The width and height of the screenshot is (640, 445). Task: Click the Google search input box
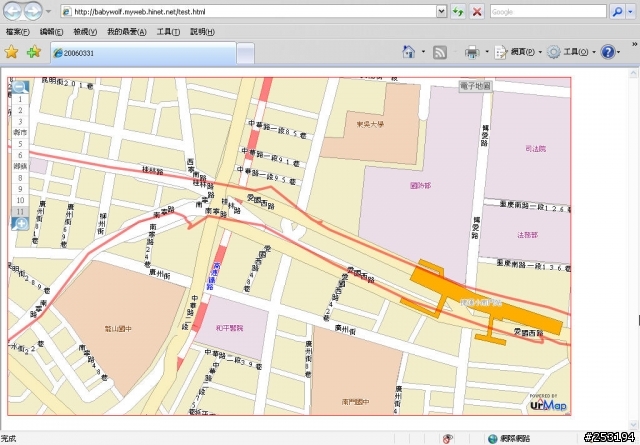(548, 12)
